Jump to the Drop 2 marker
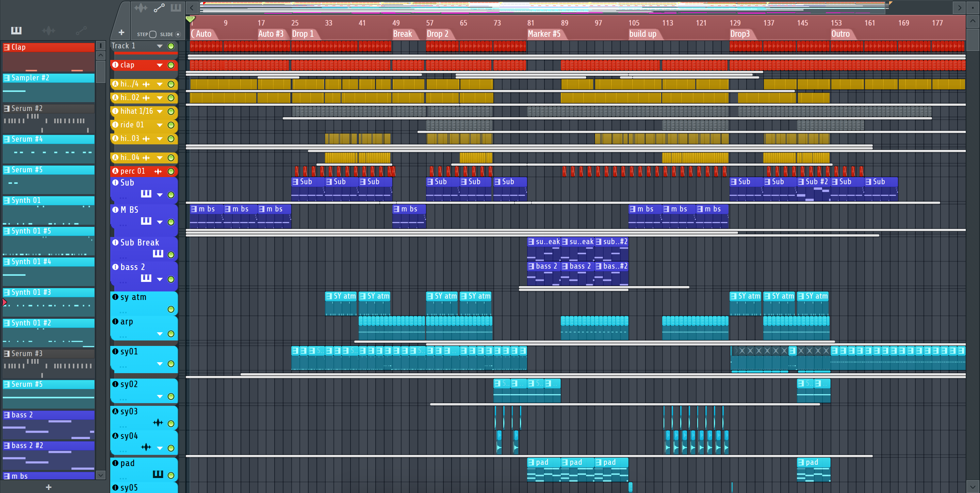980x493 pixels. pyautogui.click(x=438, y=34)
